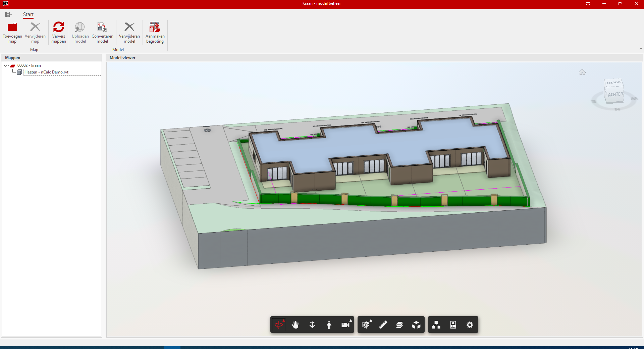This screenshot has width=644, height=349.
Task: Click the model hierarchy tree icon
Action: [x=436, y=325]
